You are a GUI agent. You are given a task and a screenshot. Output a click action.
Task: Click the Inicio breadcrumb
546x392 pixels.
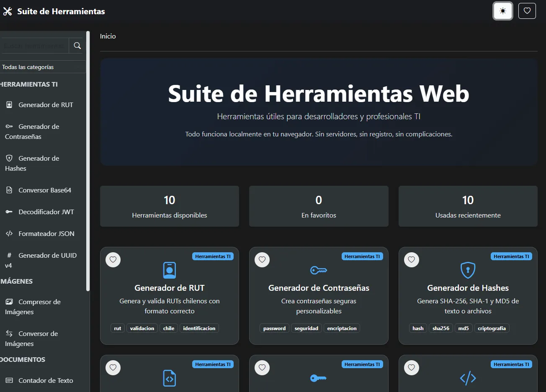[108, 36]
